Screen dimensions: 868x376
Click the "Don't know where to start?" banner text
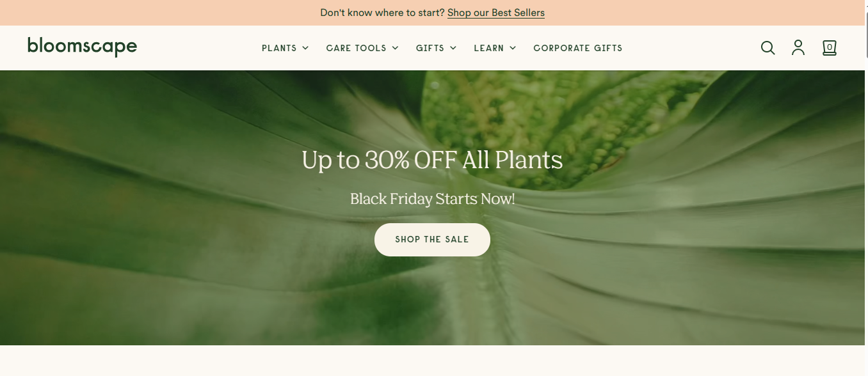(x=382, y=13)
